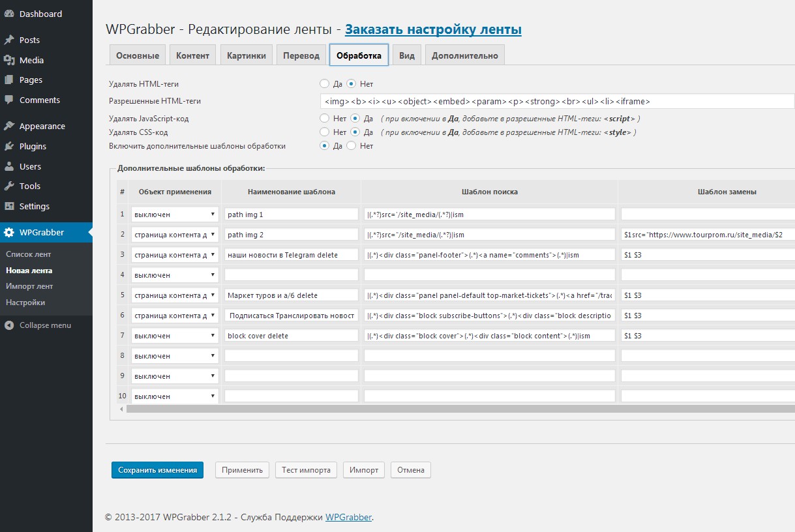
Task: Click the Media icon in sidebar
Action: [x=9, y=60]
